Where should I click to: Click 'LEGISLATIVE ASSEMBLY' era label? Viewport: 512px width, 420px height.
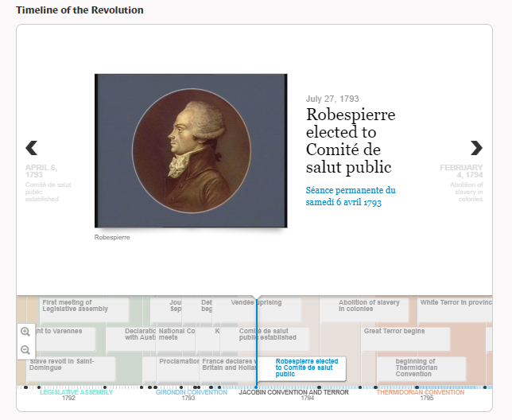click(x=76, y=392)
